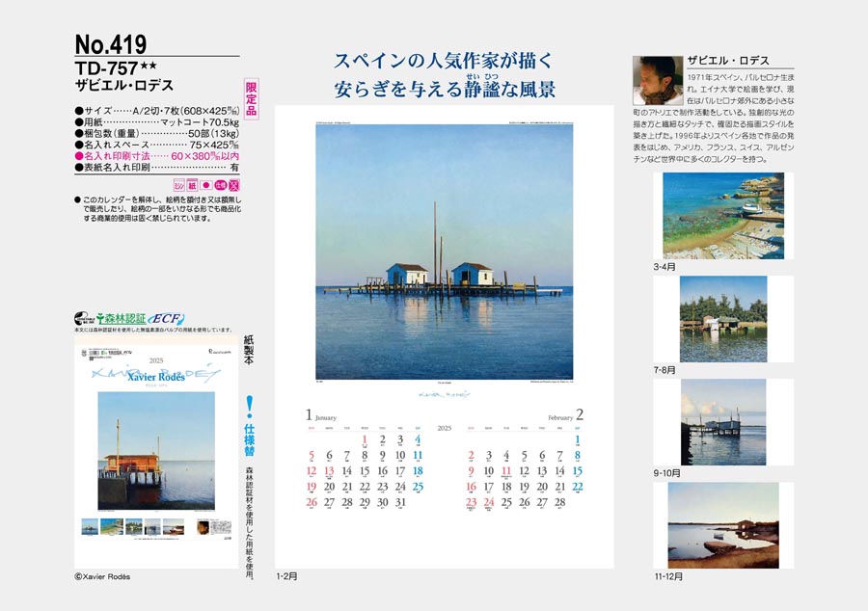Click the 7-8月 caption

(665, 370)
